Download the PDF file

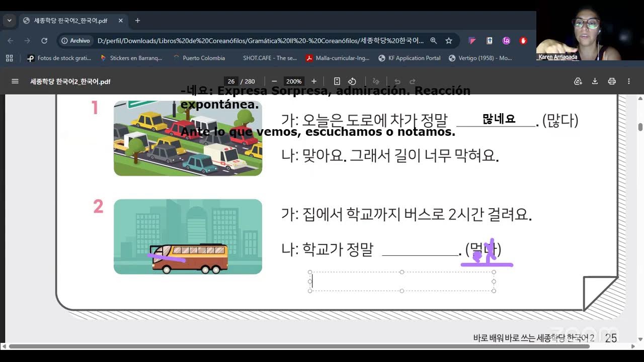click(595, 81)
